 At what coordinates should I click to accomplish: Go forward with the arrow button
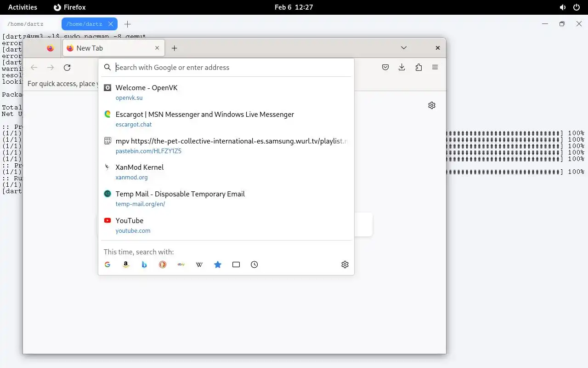click(51, 68)
